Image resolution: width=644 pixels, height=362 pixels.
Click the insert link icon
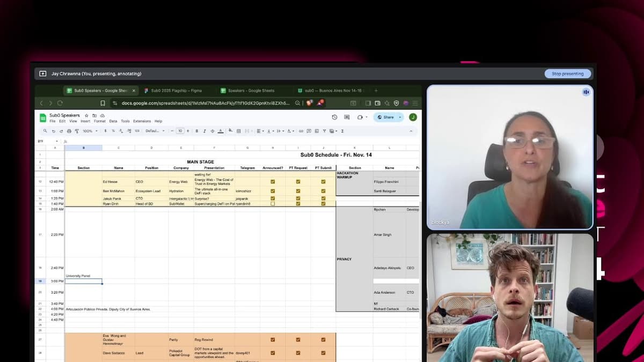(x=301, y=131)
